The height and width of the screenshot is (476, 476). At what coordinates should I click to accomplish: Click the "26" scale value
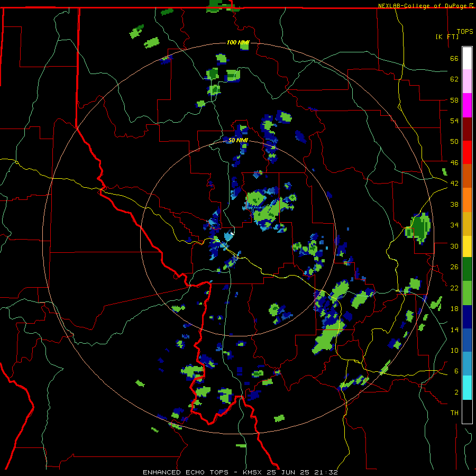tap(454, 267)
